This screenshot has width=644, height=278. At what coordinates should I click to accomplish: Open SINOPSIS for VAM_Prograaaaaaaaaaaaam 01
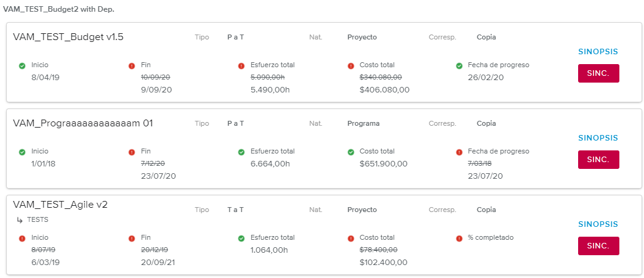pos(597,138)
